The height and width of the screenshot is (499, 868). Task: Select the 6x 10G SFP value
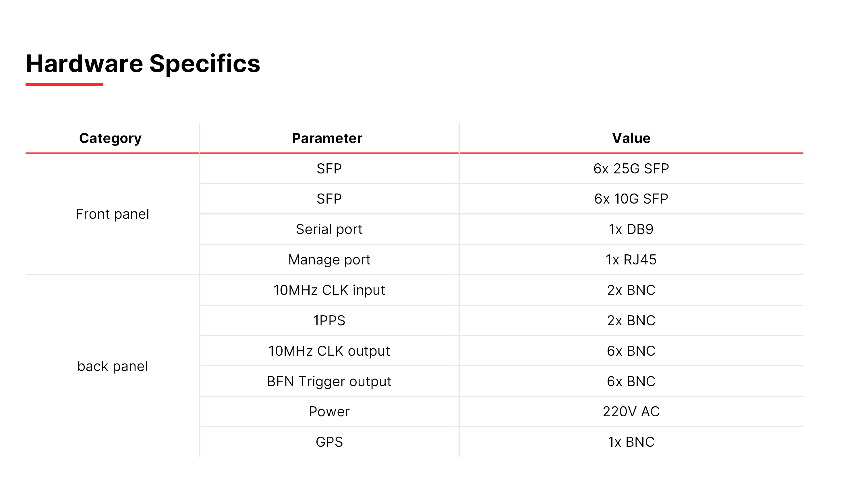[x=631, y=199]
